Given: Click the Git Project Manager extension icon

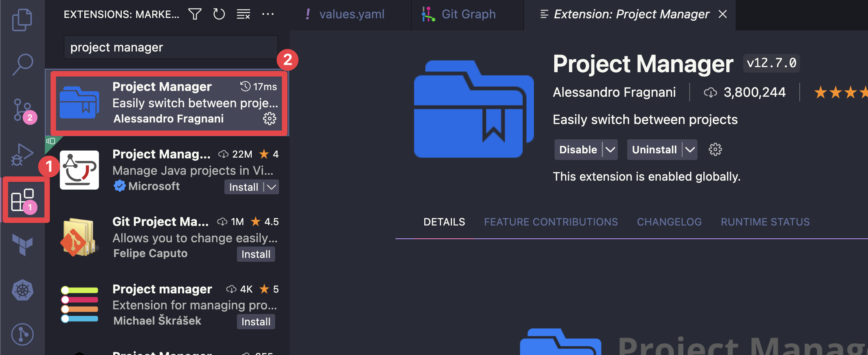Looking at the screenshot, I should [78, 237].
